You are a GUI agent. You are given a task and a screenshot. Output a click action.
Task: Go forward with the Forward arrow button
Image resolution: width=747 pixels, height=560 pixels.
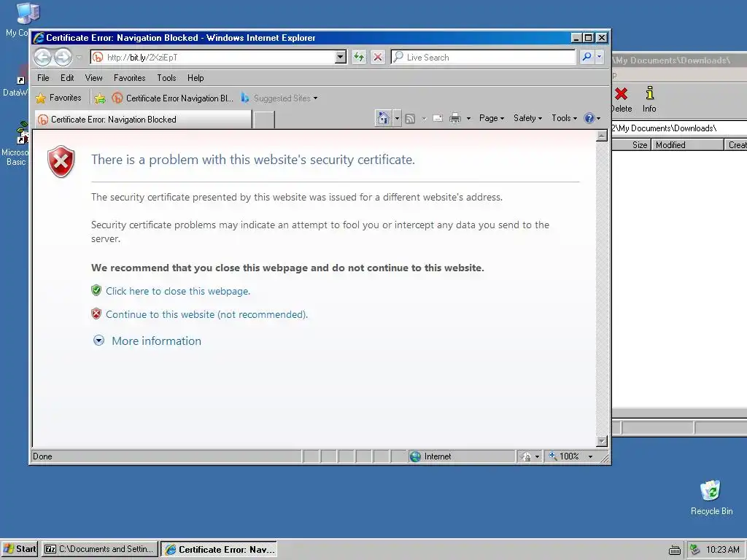(x=63, y=58)
